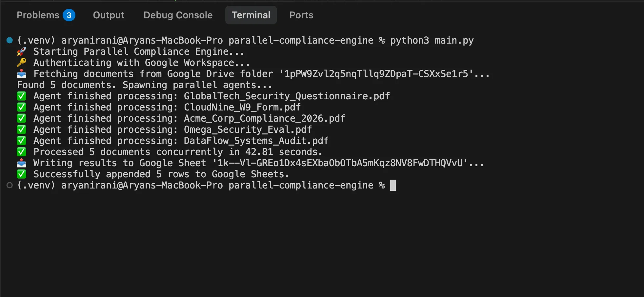
Task: Click the terminal cursor at the prompt
Action: tap(393, 185)
